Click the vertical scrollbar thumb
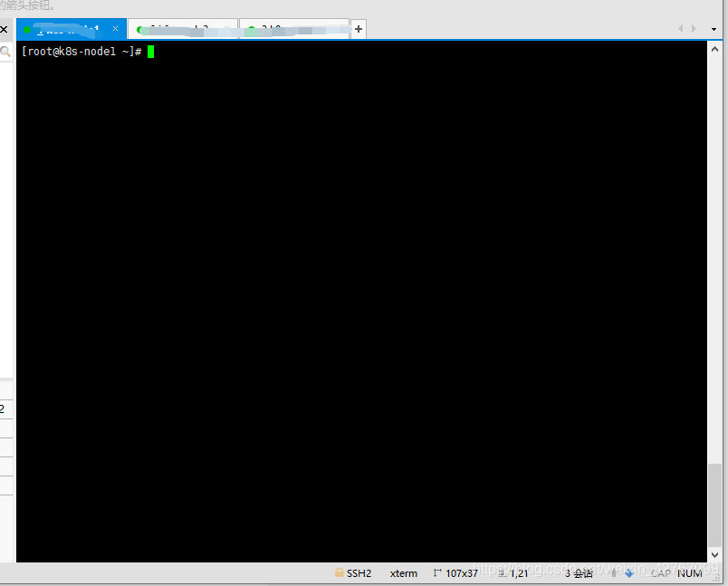The image size is (728, 586). (714, 505)
